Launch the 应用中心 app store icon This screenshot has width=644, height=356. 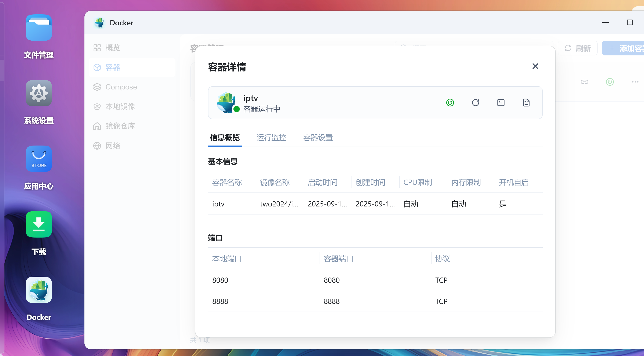[39, 159]
